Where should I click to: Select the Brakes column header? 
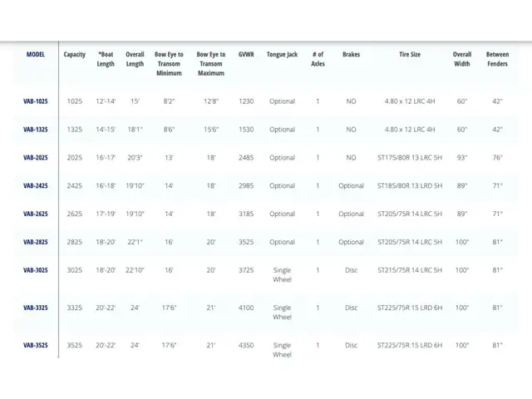(x=351, y=55)
